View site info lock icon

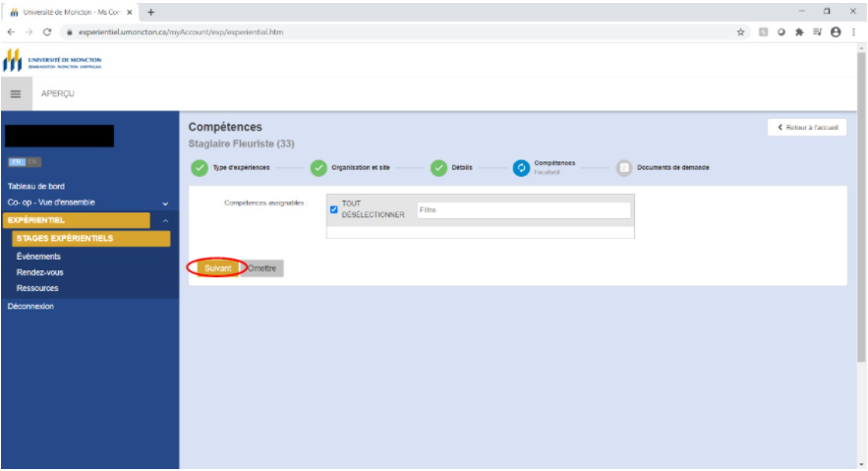pos(69,32)
